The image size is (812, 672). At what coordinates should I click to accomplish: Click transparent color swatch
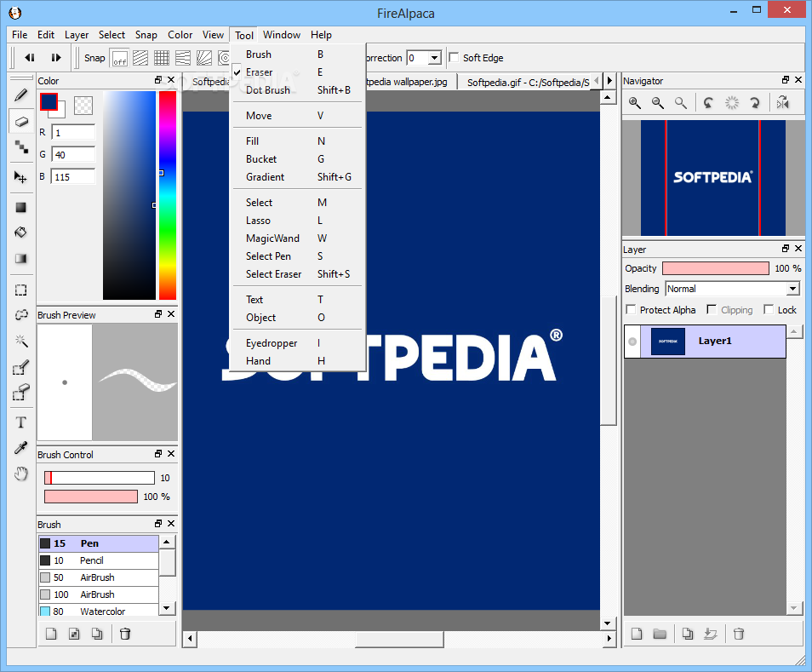(x=83, y=105)
